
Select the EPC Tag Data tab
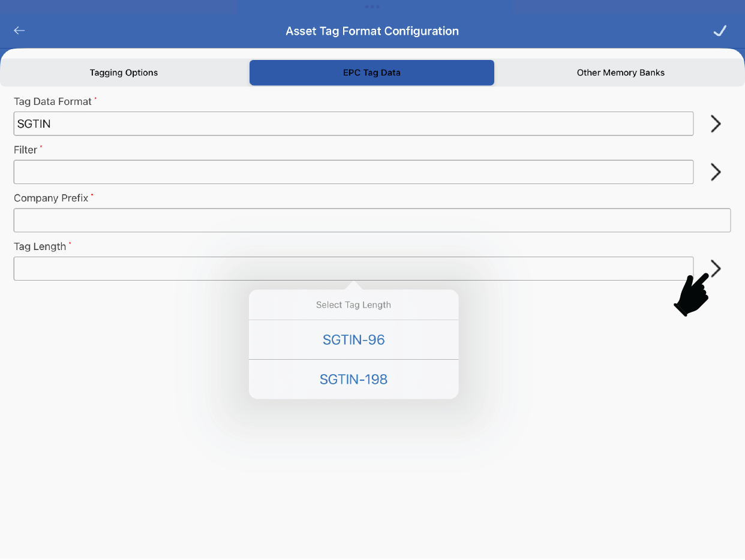(372, 73)
